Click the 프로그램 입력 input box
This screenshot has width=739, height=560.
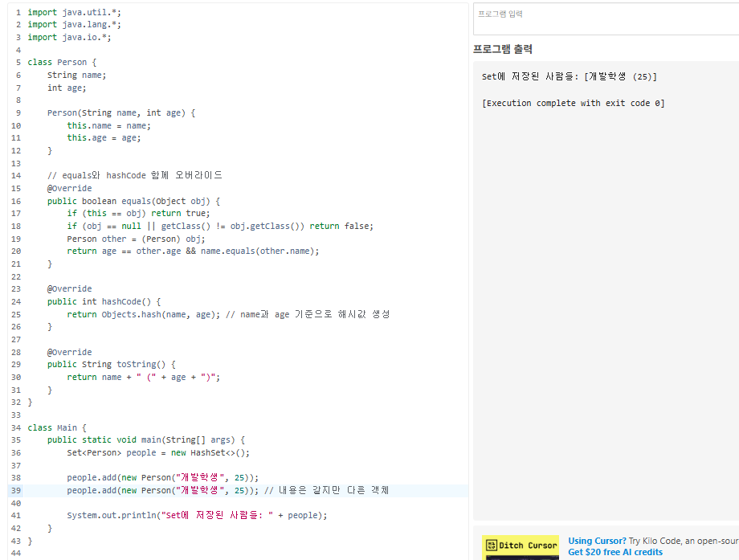point(606,18)
